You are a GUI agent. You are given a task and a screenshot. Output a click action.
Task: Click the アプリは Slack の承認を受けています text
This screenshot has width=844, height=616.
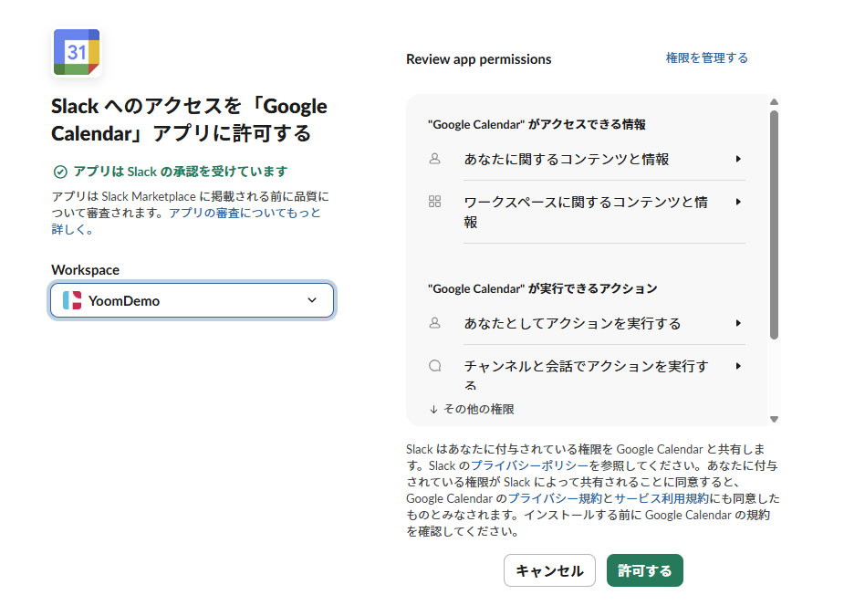pyautogui.click(x=181, y=172)
